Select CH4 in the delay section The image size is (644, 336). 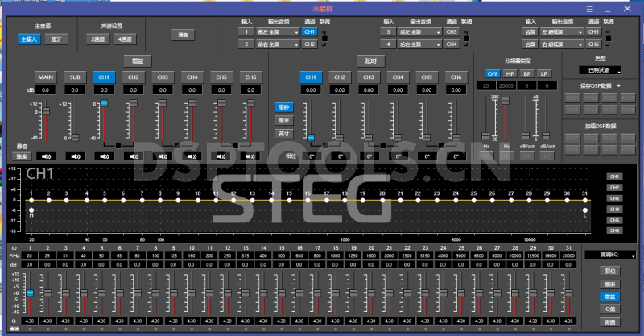[397, 77]
